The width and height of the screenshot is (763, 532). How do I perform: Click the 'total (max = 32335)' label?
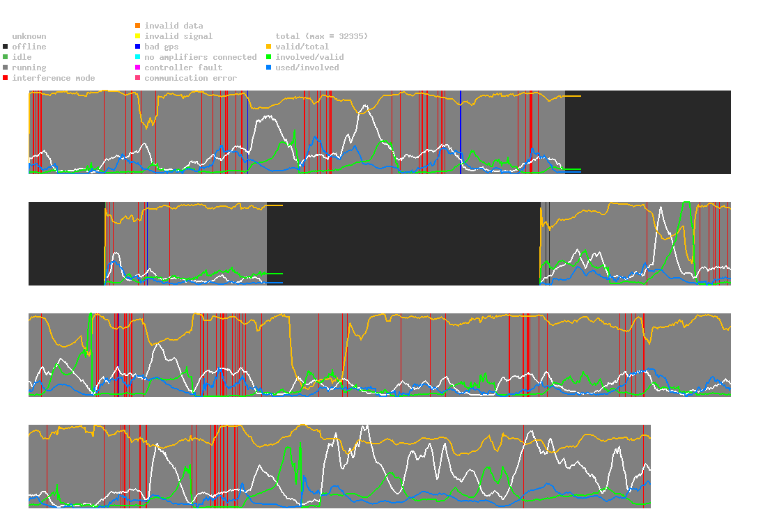322,36
